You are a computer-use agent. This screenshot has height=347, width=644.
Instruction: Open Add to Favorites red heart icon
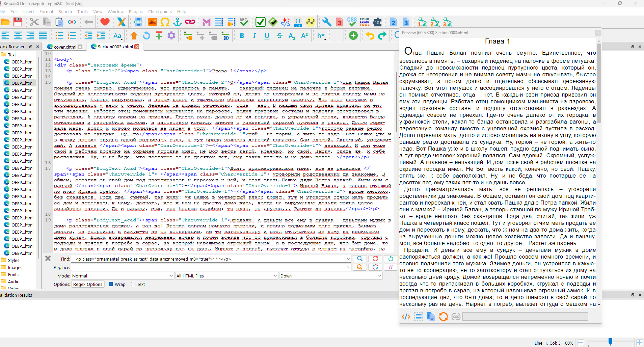[x=105, y=22]
